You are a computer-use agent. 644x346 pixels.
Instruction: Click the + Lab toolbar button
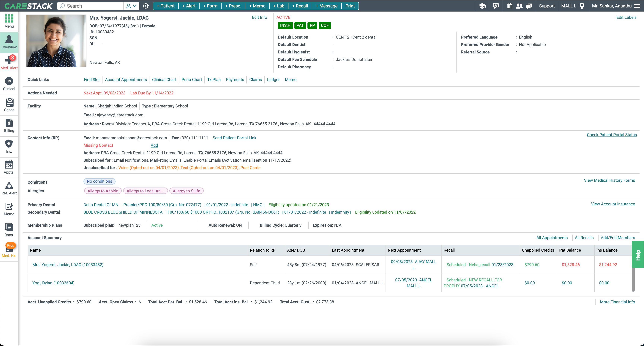pos(279,6)
